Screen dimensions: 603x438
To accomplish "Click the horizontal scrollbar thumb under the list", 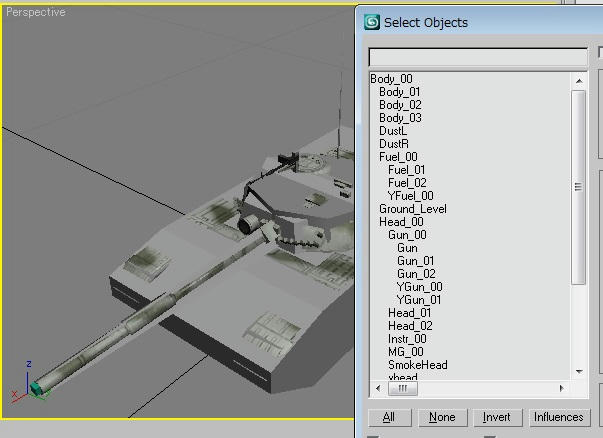I will click(x=403, y=388).
